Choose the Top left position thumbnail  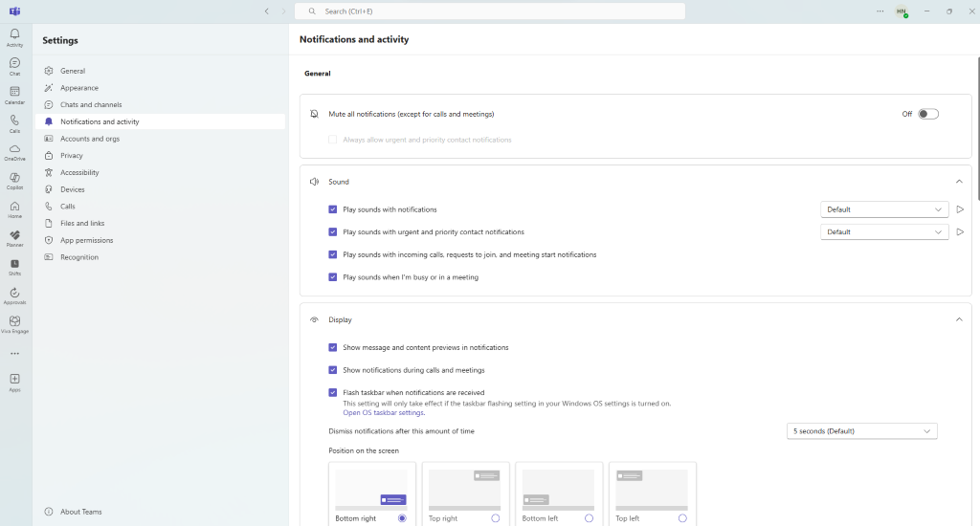click(652, 490)
